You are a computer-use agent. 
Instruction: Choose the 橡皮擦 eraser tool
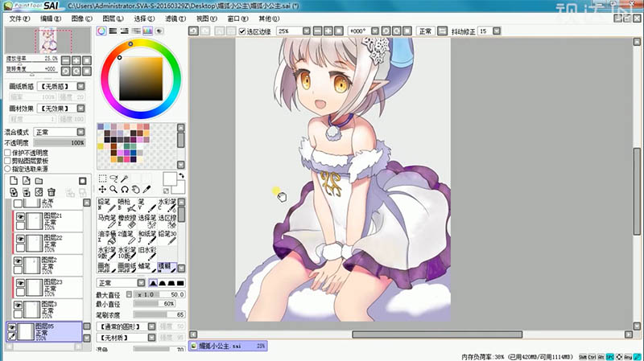pyautogui.click(x=126, y=222)
